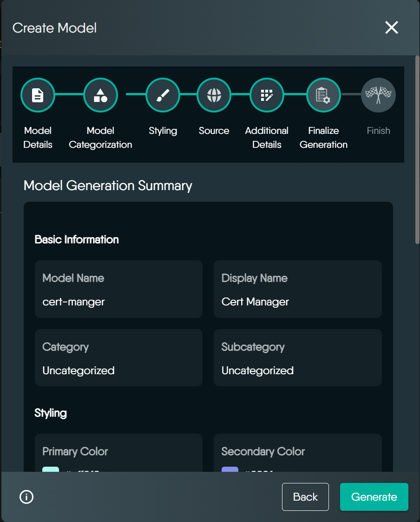Select the Model Name cert-manger card

118,289
